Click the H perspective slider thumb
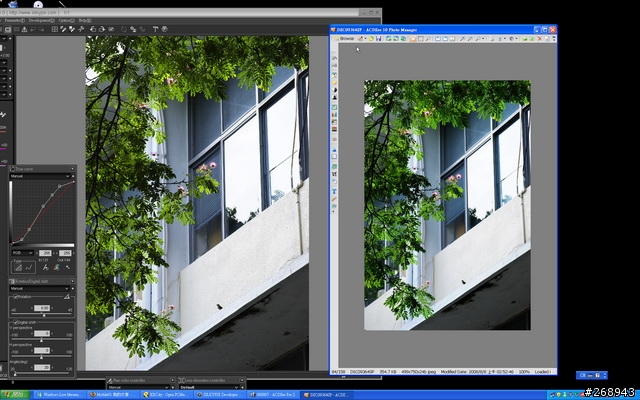 click(41, 357)
